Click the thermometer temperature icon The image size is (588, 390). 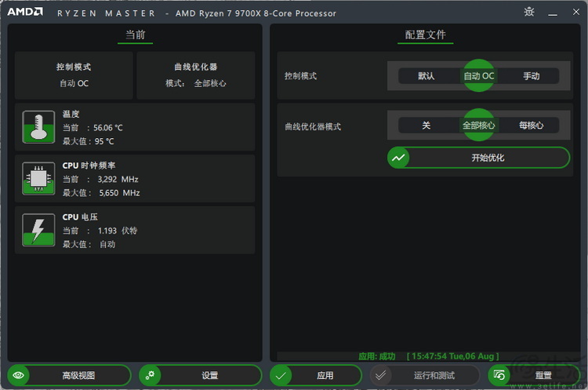click(x=38, y=127)
